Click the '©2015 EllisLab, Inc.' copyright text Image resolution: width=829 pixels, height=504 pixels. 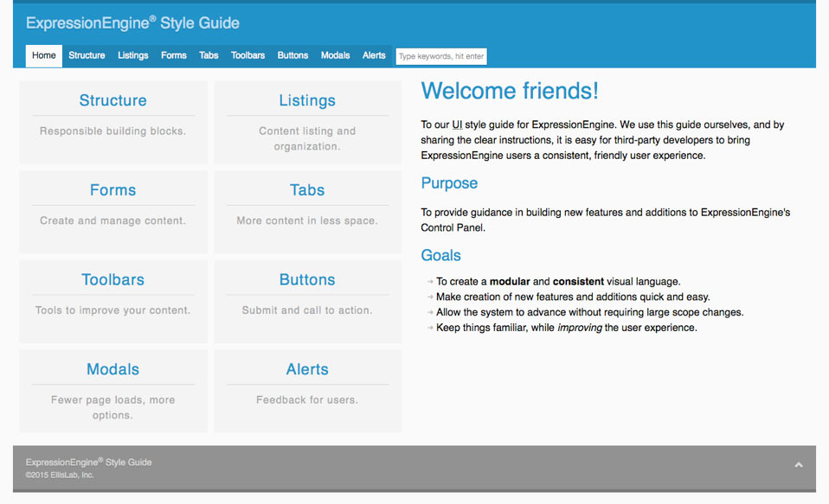(x=60, y=475)
